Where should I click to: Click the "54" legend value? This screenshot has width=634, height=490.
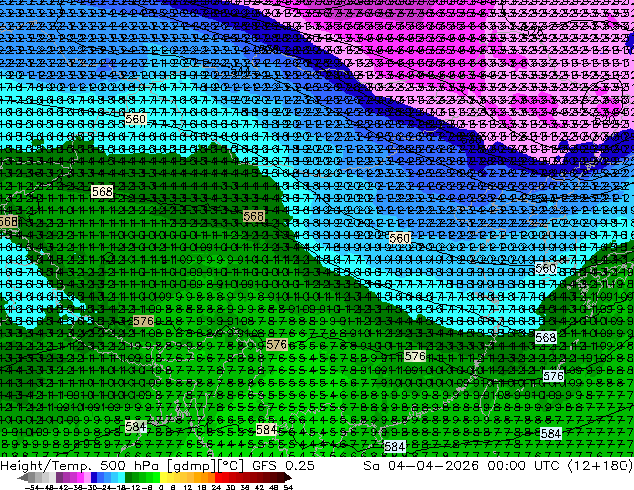pos(288,488)
